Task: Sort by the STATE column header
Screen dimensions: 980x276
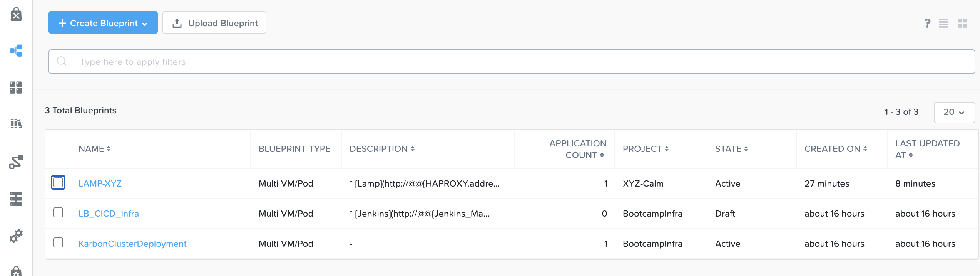Action: pyautogui.click(x=731, y=149)
